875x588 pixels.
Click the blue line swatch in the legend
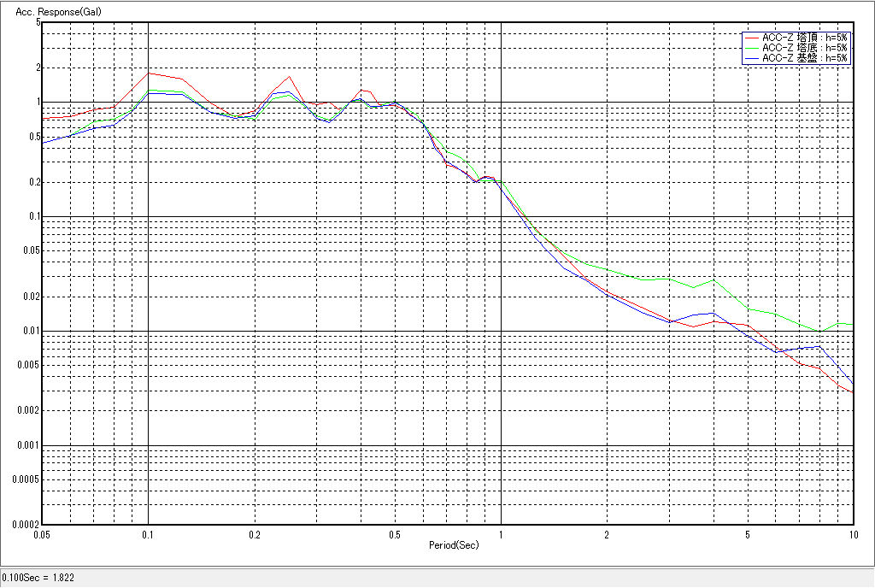pyautogui.click(x=752, y=58)
